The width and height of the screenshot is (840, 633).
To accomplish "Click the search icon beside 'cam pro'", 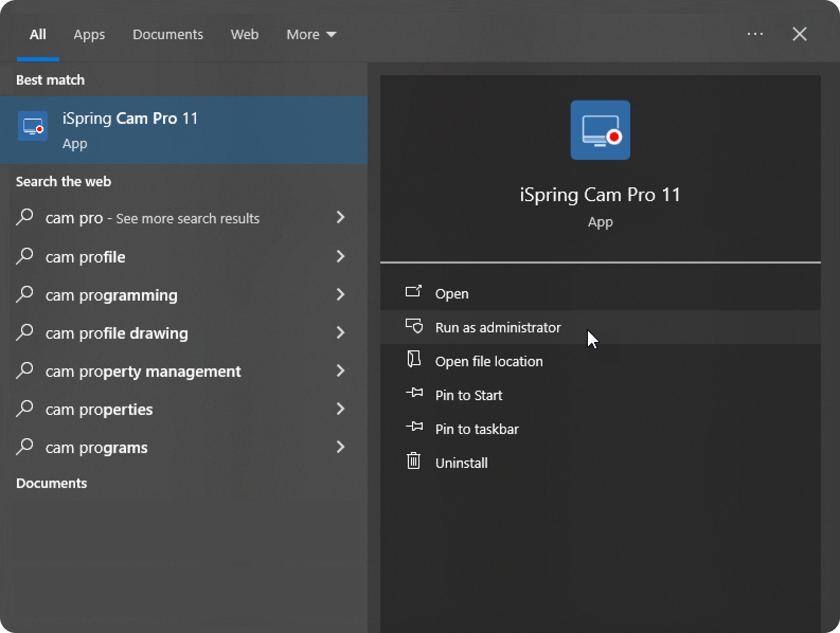I will tap(25, 217).
